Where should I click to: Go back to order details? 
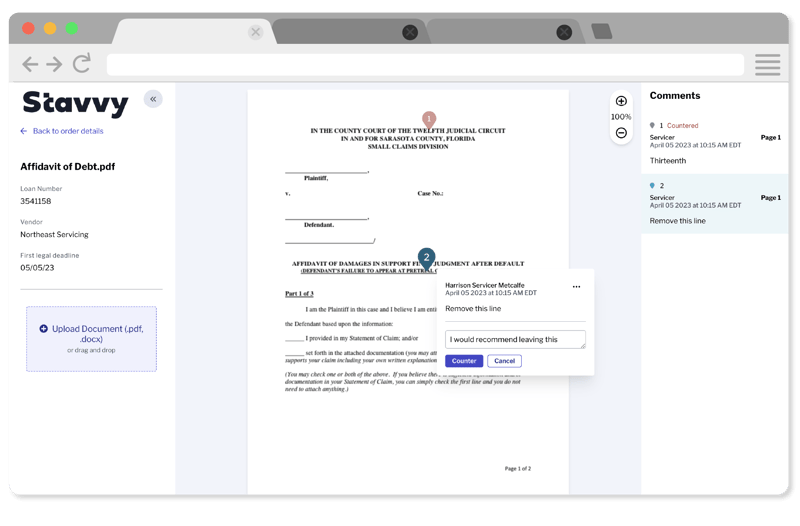68,131
